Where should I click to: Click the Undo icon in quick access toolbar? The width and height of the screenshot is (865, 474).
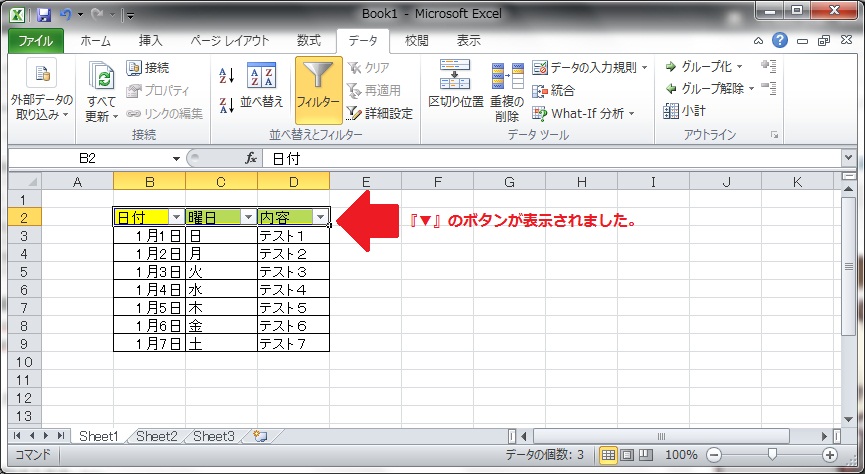65,14
